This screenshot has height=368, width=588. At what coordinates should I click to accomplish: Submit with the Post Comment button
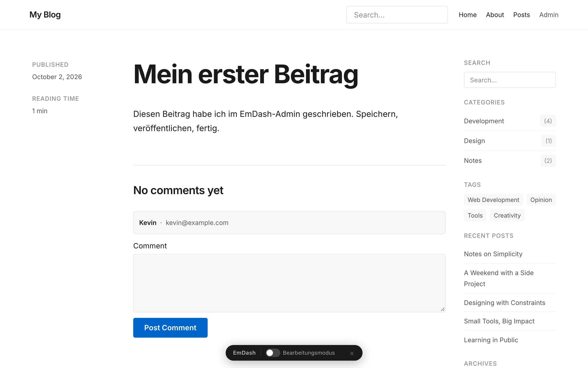pyautogui.click(x=170, y=328)
